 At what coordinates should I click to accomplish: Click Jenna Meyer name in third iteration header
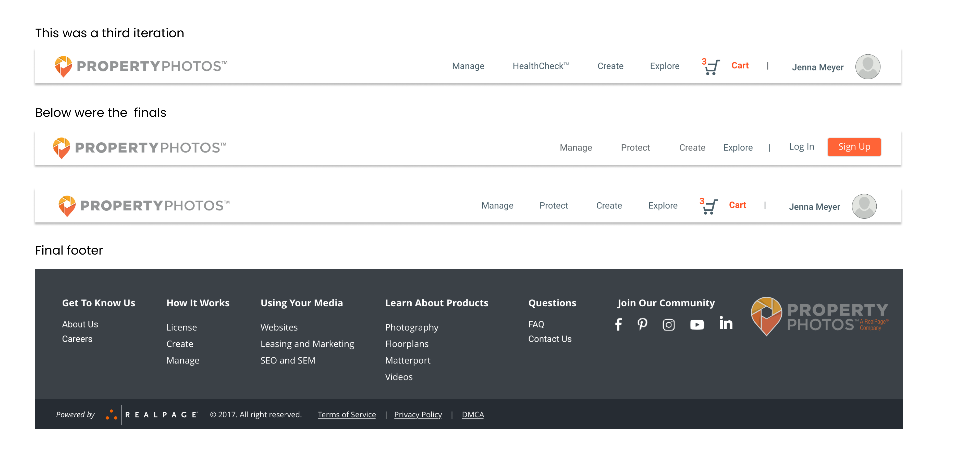pos(817,67)
